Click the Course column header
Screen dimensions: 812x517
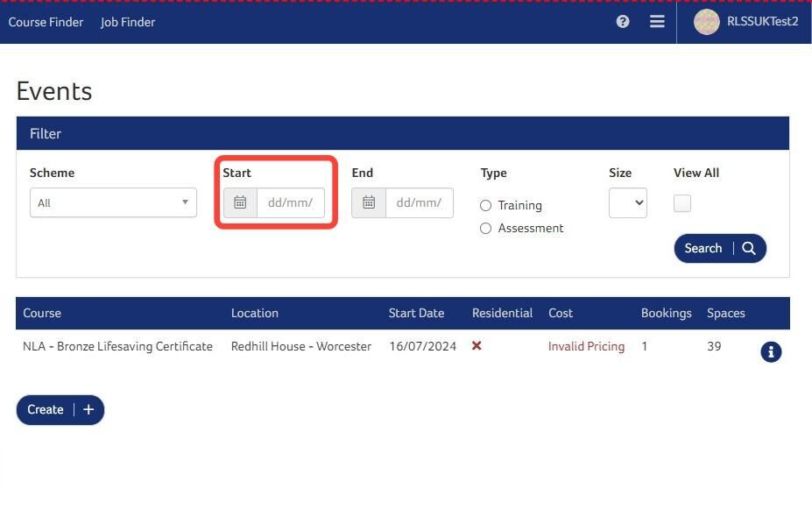coord(42,313)
